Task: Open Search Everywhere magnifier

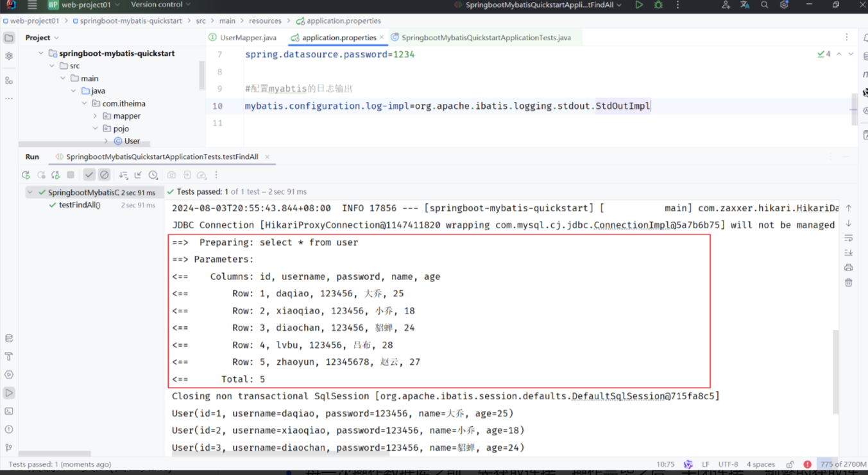Action: (x=764, y=5)
